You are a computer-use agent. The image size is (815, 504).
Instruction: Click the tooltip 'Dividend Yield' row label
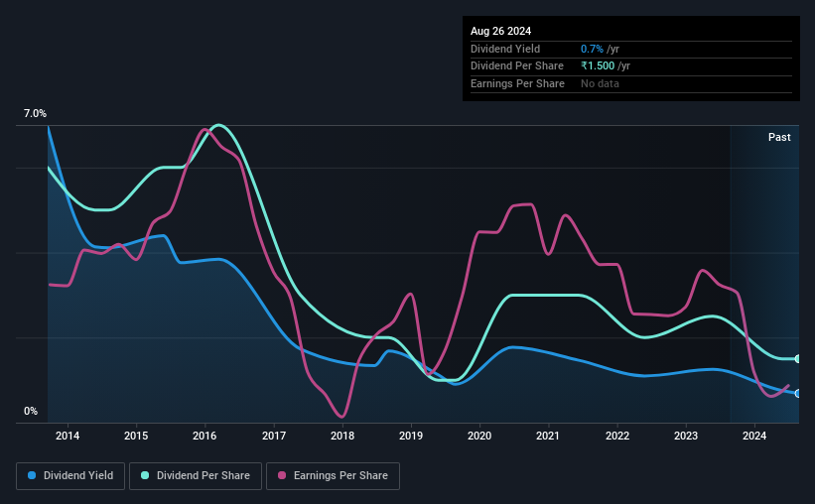505,49
